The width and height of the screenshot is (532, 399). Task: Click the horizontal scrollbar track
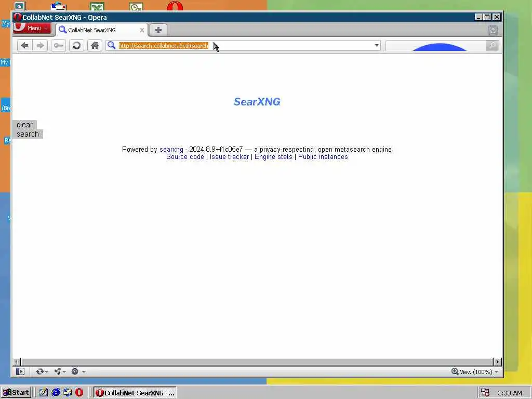coord(257,362)
